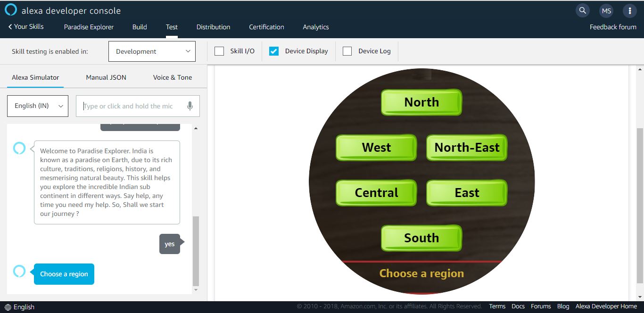The width and height of the screenshot is (644, 313).
Task: Open the Paradise Explorer skill tab
Action: tap(89, 27)
